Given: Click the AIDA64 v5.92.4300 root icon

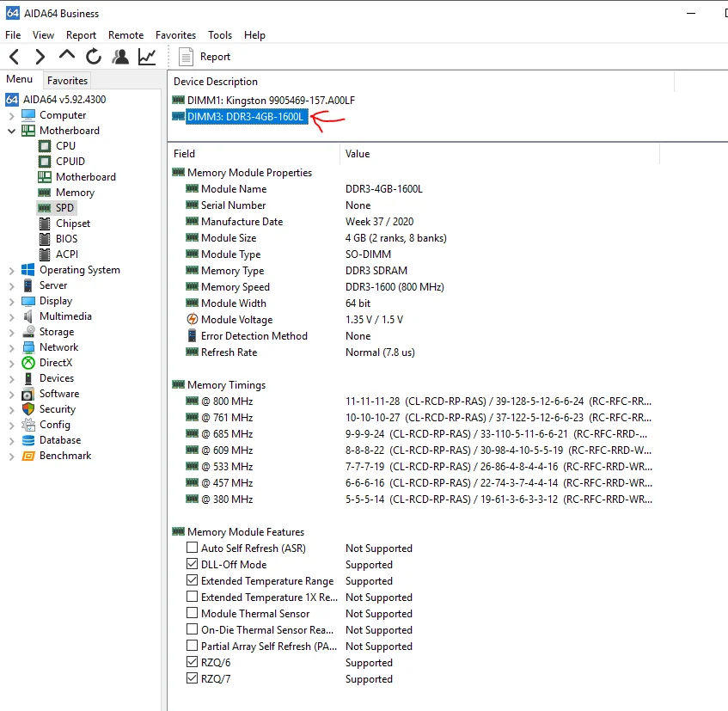Looking at the screenshot, I should (12, 100).
